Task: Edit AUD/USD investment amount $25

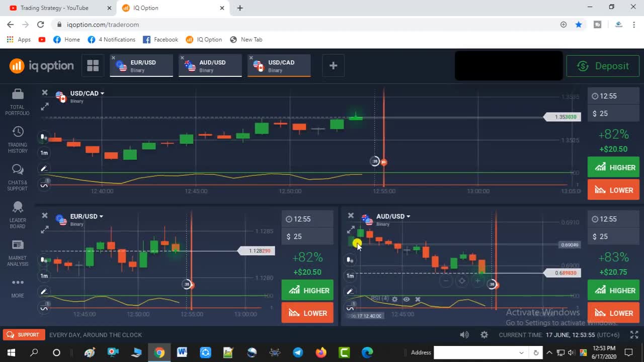Action: [613, 237]
